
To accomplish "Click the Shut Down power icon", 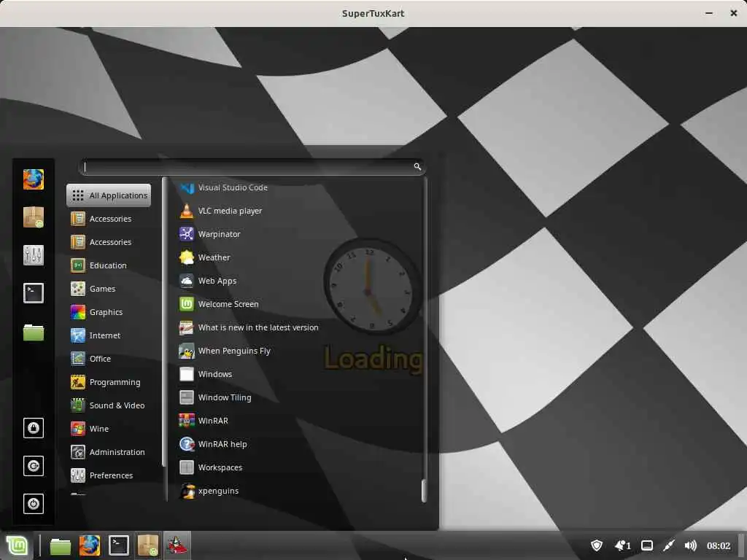I will [34, 504].
